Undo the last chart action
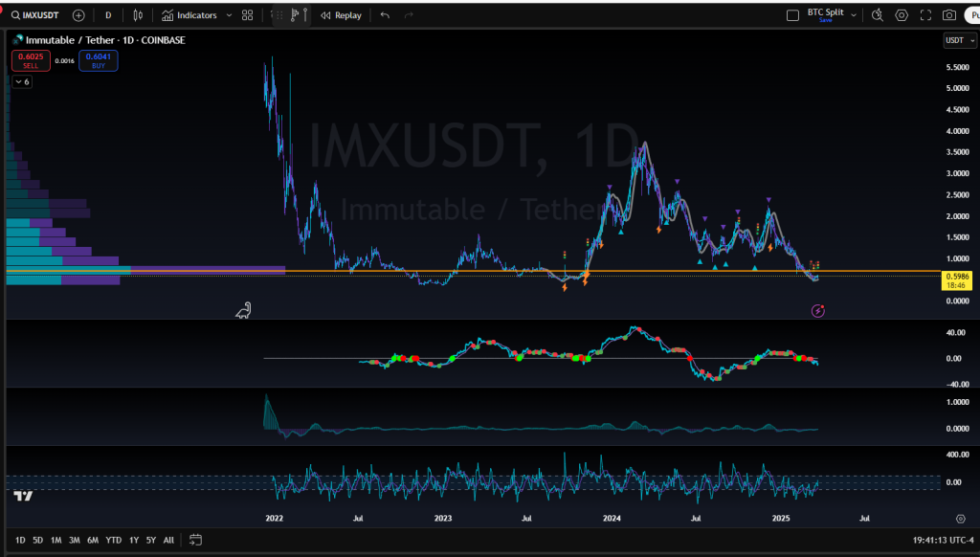 click(x=385, y=15)
